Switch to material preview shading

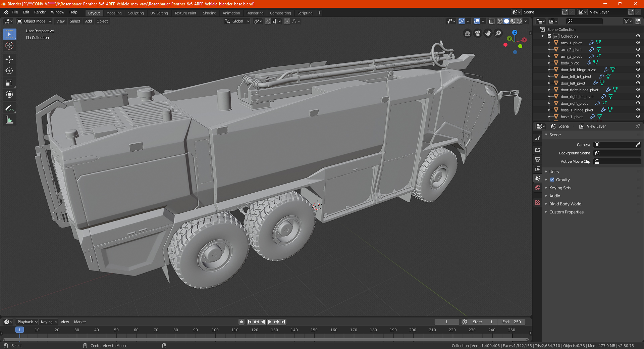coord(513,21)
